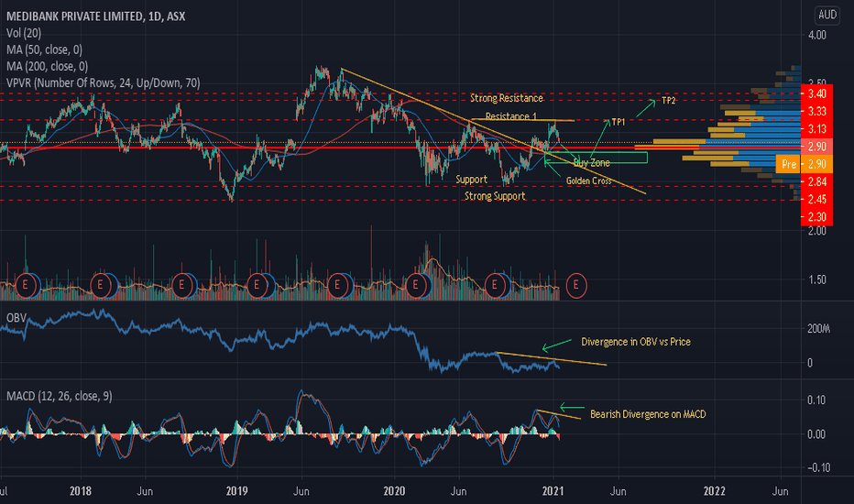Select the MA (200, close, 0) legend
Image resolution: width=854 pixels, height=504 pixels.
pyautogui.click(x=48, y=67)
